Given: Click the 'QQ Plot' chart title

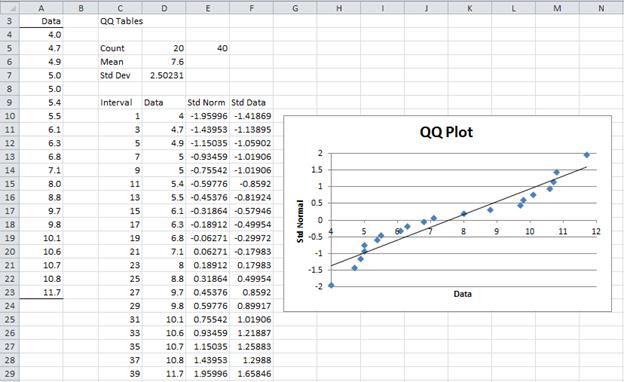Looking at the screenshot, I should click(446, 132).
